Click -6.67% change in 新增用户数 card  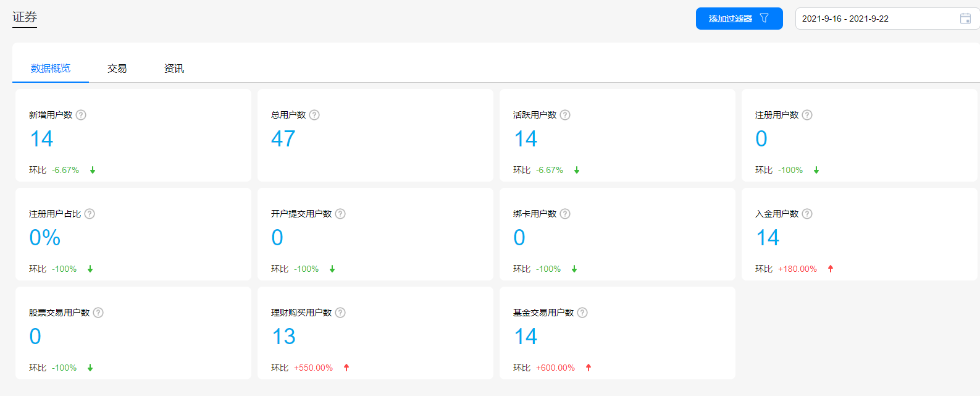65,170
